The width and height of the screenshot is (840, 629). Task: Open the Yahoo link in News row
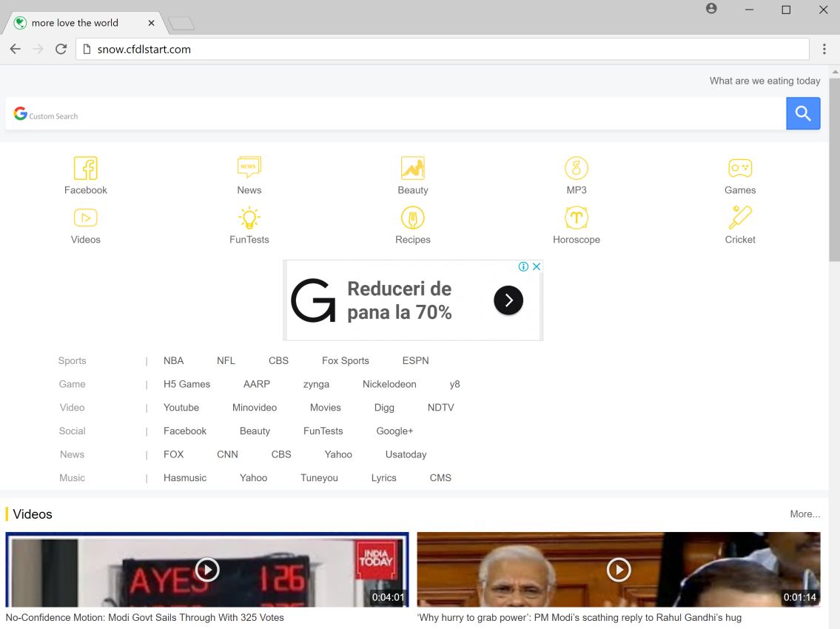[x=338, y=454]
